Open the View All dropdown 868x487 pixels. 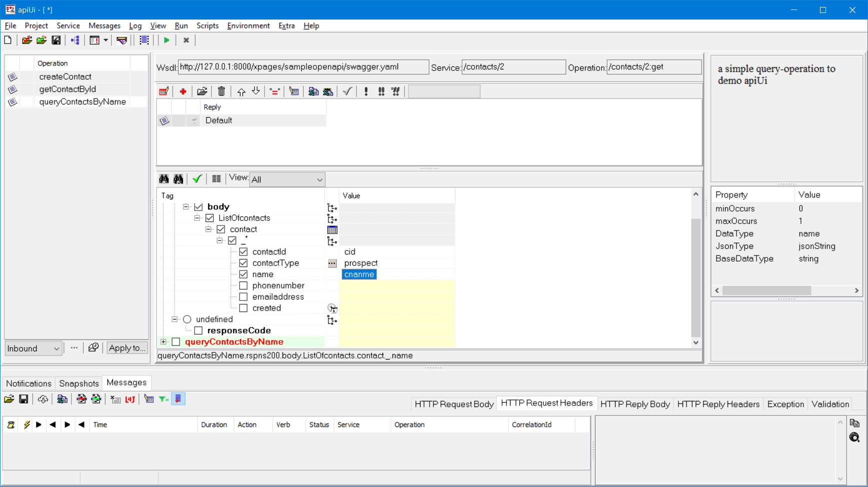287,179
